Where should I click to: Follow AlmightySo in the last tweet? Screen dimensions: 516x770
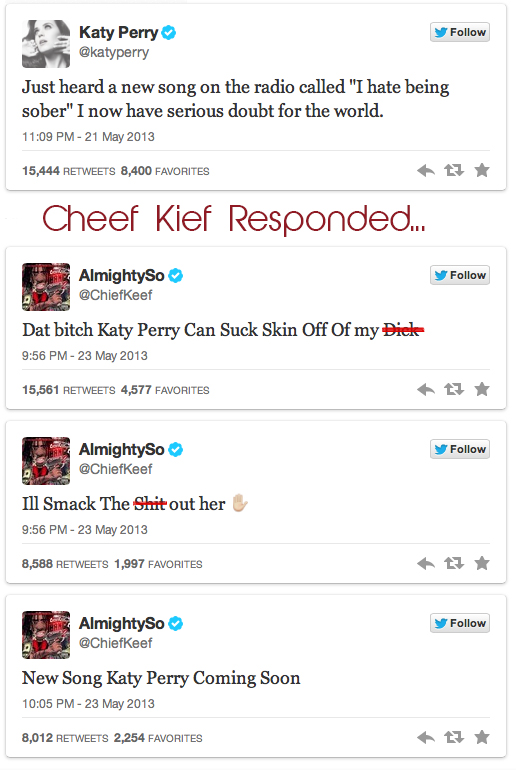pyautogui.click(x=460, y=623)
